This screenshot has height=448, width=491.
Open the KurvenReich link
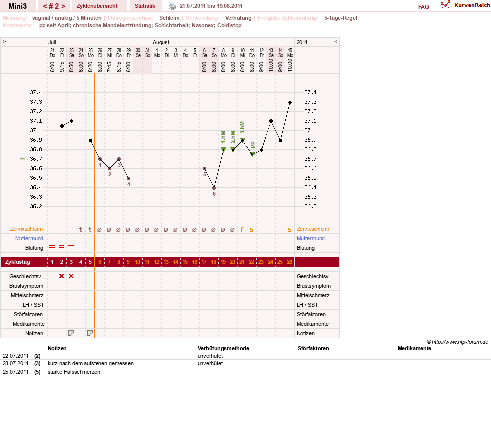pos(472,5)
